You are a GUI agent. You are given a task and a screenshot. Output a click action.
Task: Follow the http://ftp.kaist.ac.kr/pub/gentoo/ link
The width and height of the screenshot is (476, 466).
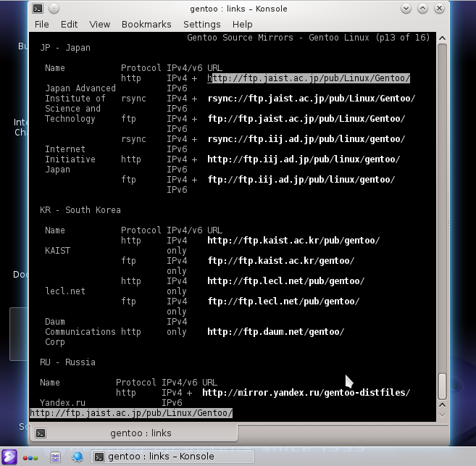point(293,241)
